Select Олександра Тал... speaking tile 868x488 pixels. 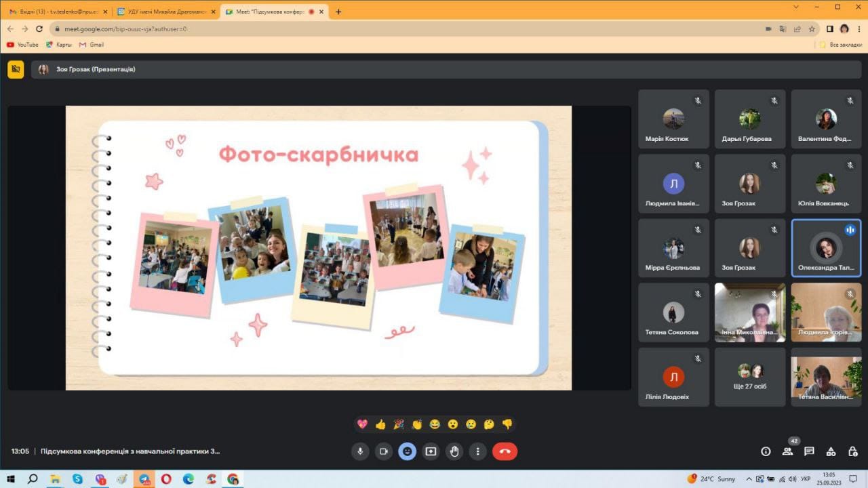click(826, 248)
